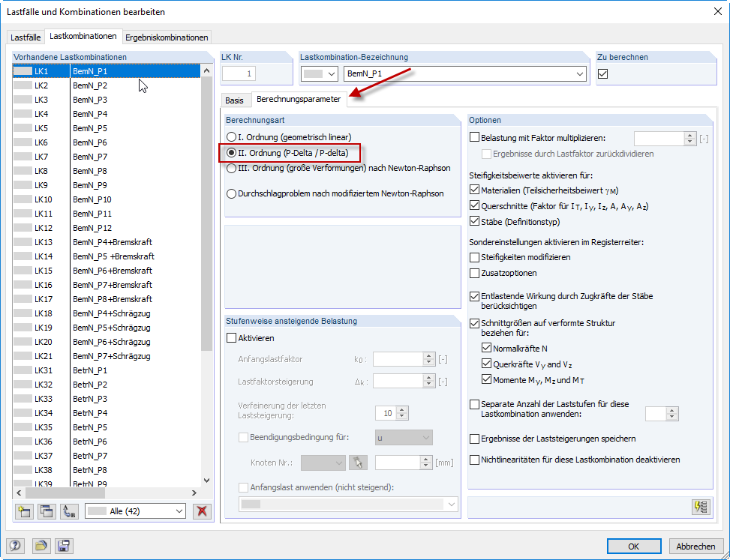
Task: Click the color swatch of LK13 row
Action: tap(23, 242)
